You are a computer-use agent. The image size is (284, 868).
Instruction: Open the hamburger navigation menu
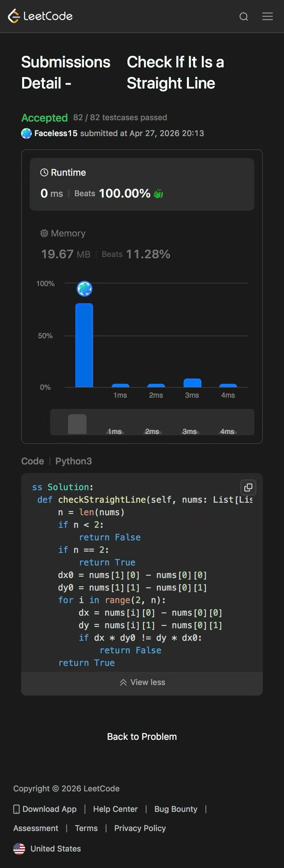267,17
